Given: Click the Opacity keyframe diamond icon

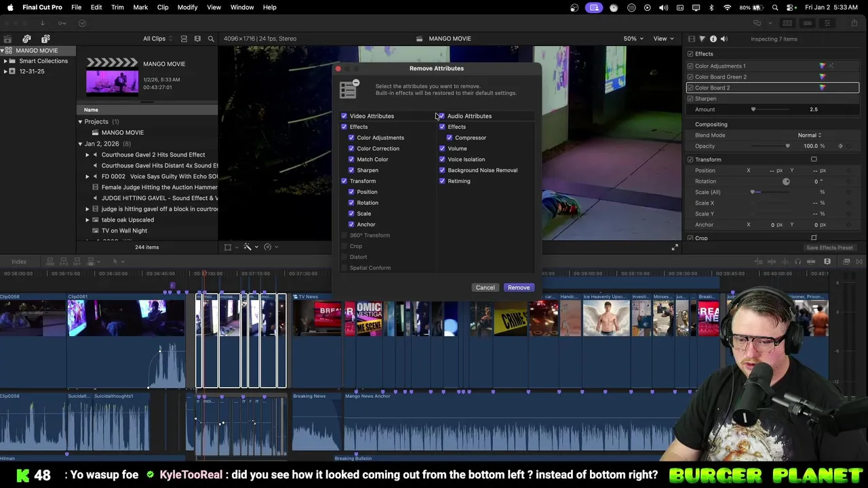Looking at the screenshot, I should coord(841,146).
